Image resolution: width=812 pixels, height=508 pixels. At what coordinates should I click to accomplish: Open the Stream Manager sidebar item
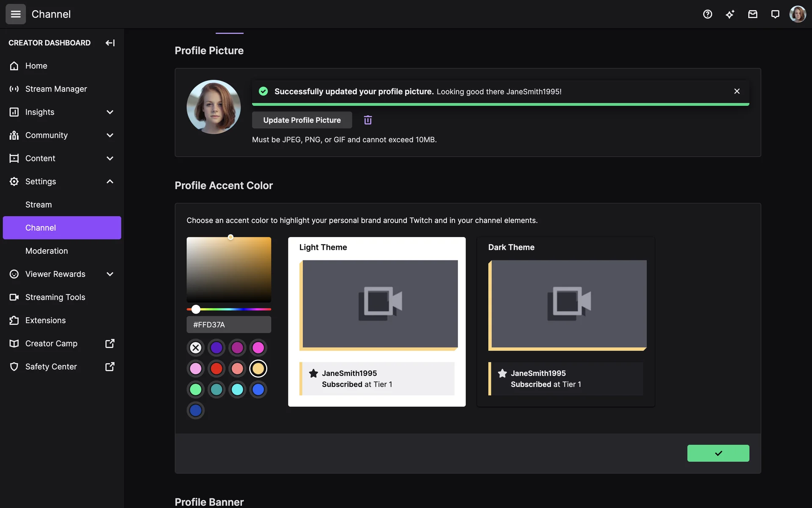point(56,89)
